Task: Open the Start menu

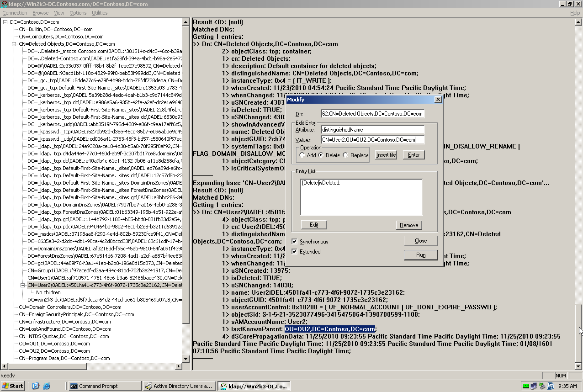Action: click(13, 386)
